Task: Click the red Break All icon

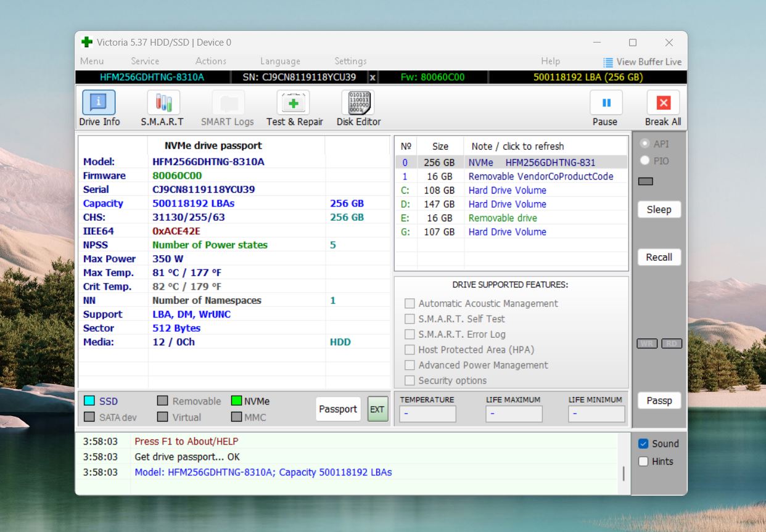Action: (x=663, y=103)
